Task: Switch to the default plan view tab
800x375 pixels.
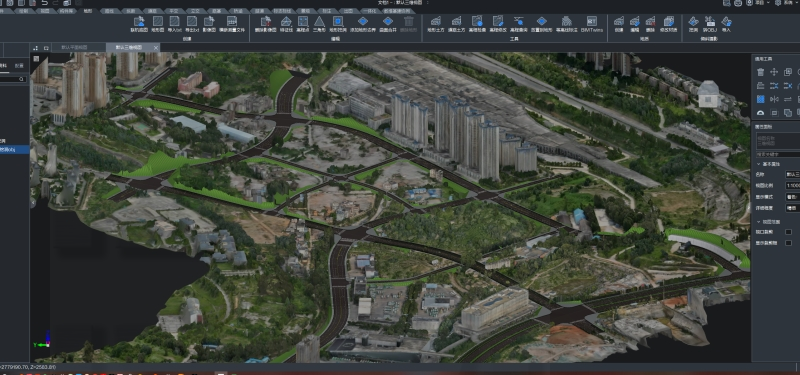Action: point(74,47)
